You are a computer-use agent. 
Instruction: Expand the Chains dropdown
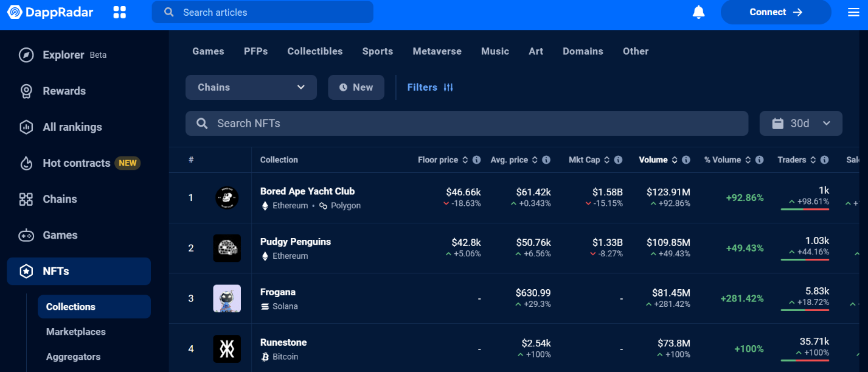click(x=251, y=88)
